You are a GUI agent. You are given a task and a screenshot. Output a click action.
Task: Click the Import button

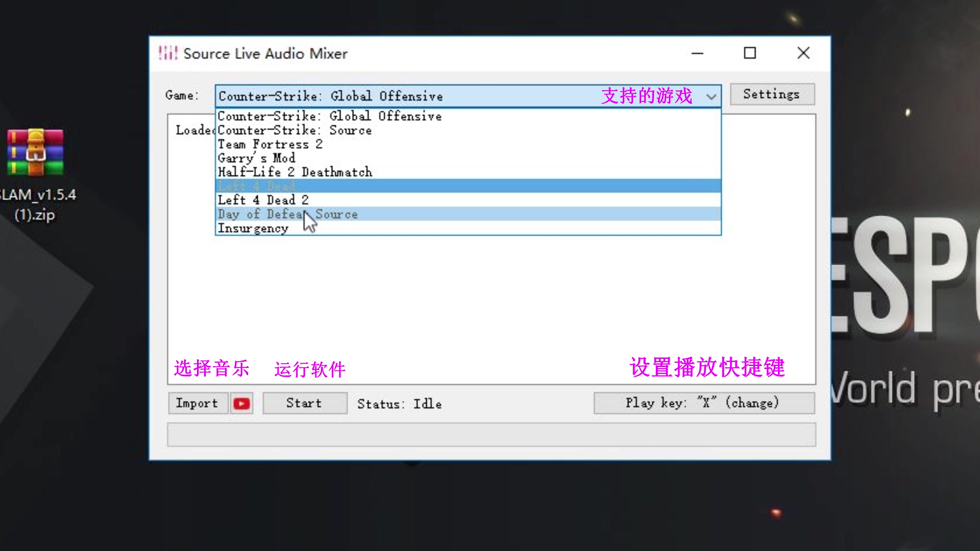point(197,404)
